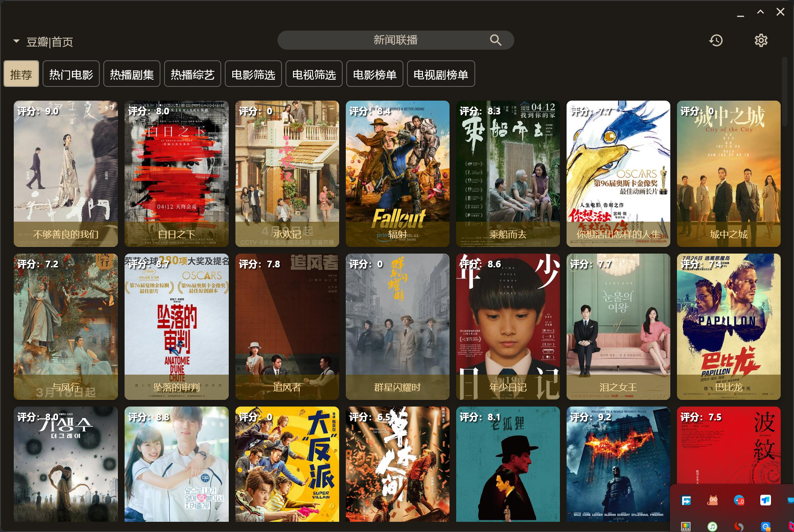Click the green music note tray icon
This screenshot has height=532, width=794.
coord(712,526)
